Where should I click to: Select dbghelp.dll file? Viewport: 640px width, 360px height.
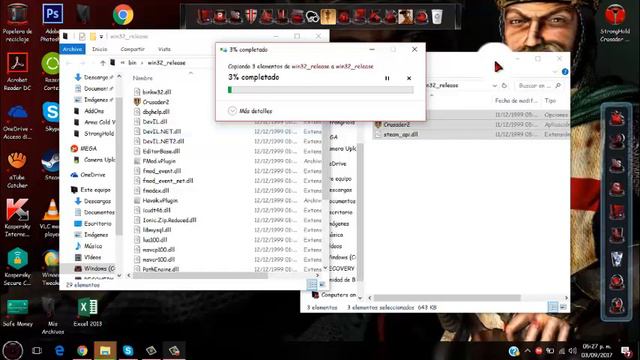[x=156, y=112]
